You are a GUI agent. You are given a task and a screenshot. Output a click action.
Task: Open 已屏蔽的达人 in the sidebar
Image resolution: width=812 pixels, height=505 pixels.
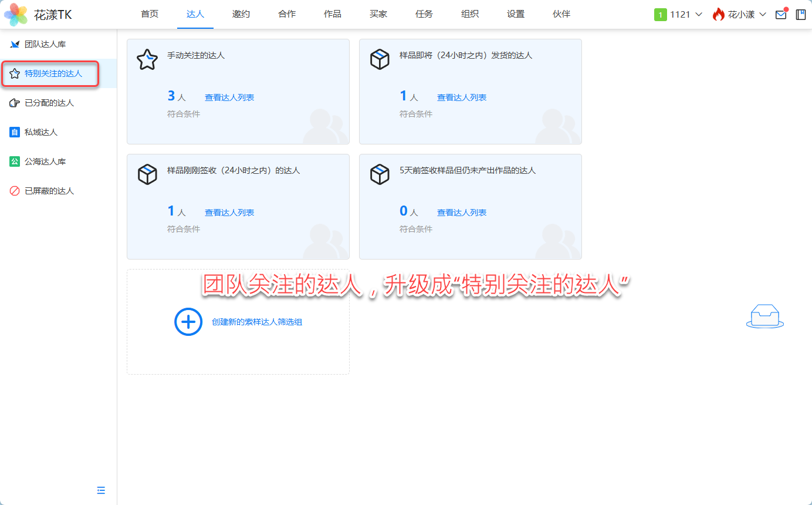coord(49,191)
